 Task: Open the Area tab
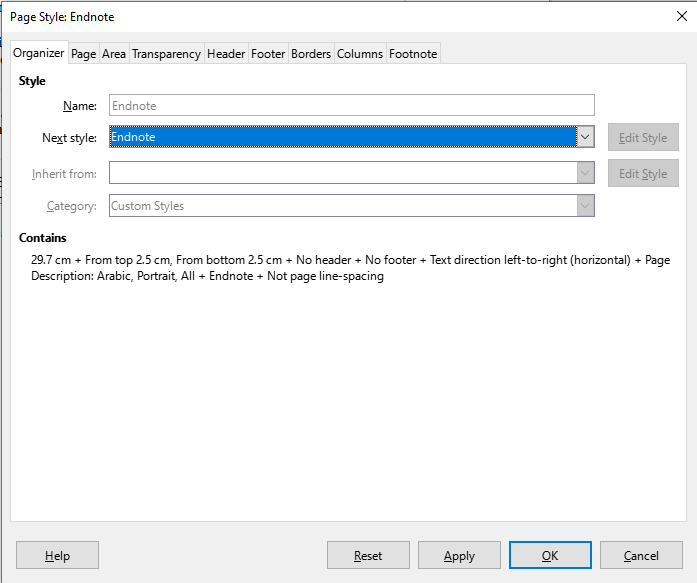pos(114,54)
